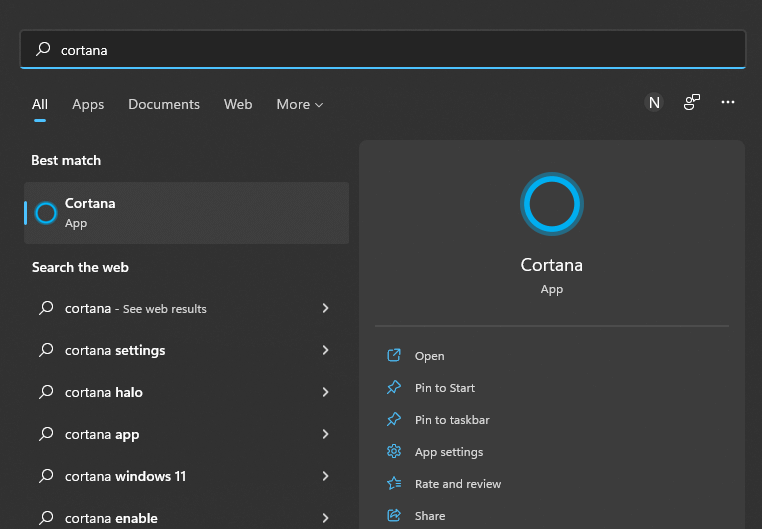Click the Open launch icon
Screen dimensions: 762x529
(x=394, y=356)
